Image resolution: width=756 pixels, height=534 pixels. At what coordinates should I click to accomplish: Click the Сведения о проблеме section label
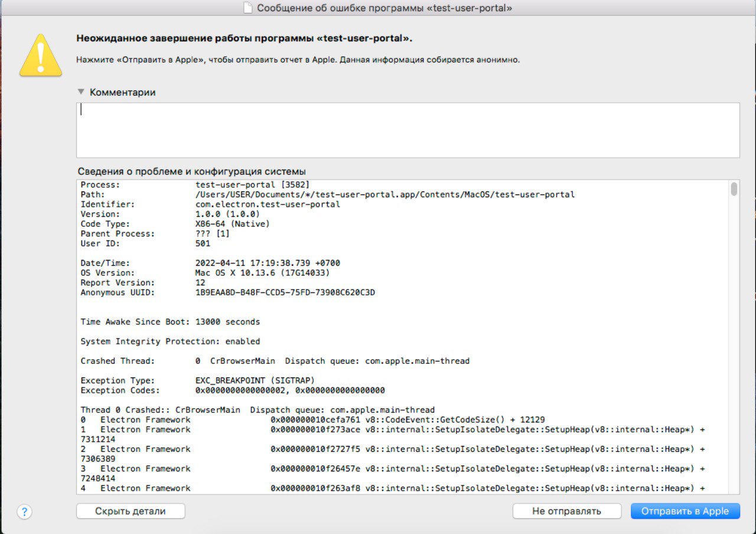(192, 172)
